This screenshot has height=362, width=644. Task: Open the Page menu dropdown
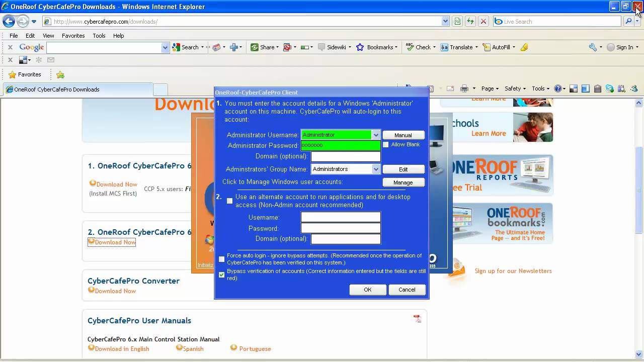point(491,88)
